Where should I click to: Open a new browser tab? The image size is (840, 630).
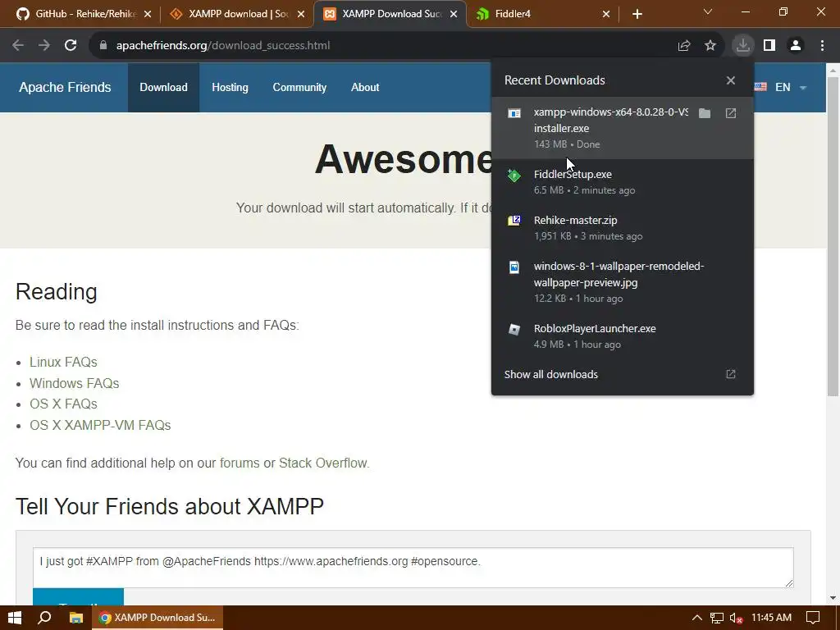pyautogui.click(x=637, y=14)
